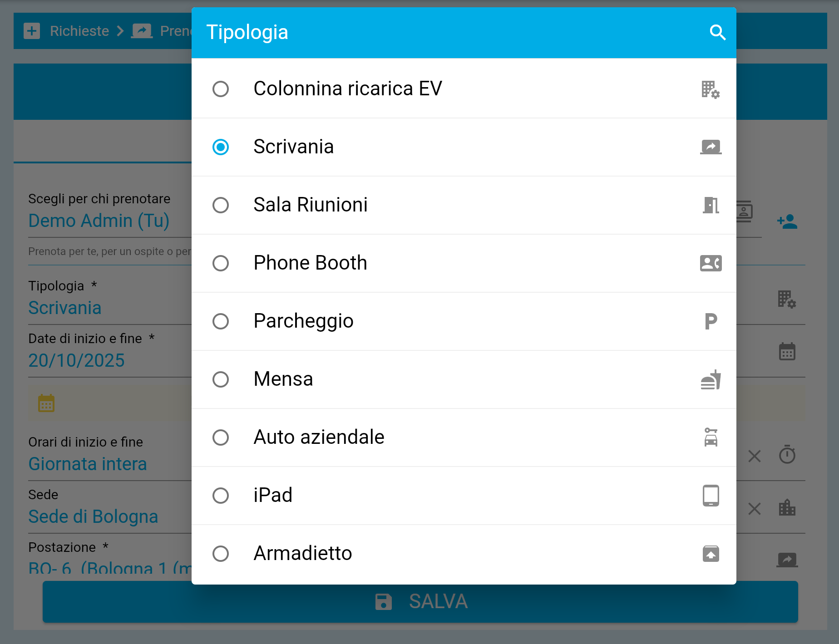Click the Colonnina ricarica EV building icon
Viewport: 839px width, 644px height.
711,89
